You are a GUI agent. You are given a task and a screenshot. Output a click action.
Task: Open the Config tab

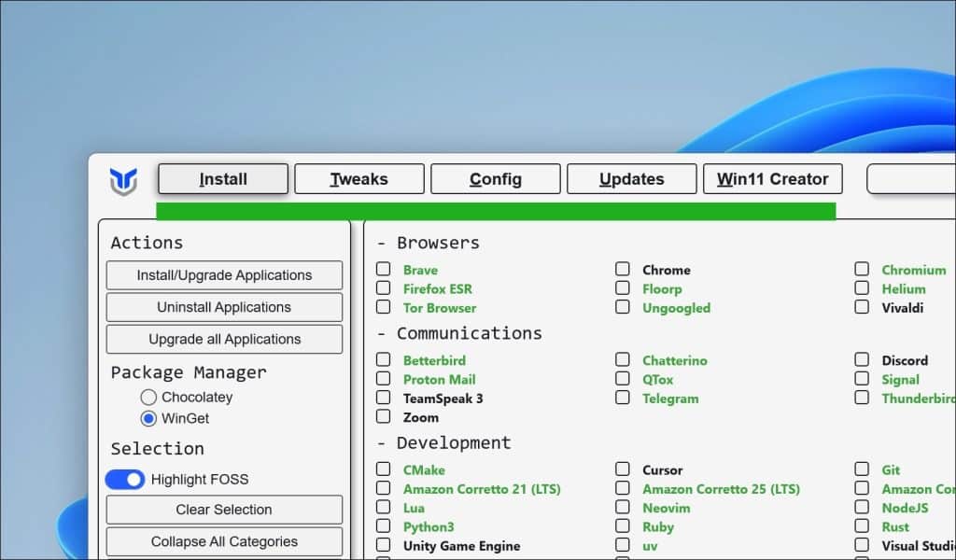(x=495, y=179)
